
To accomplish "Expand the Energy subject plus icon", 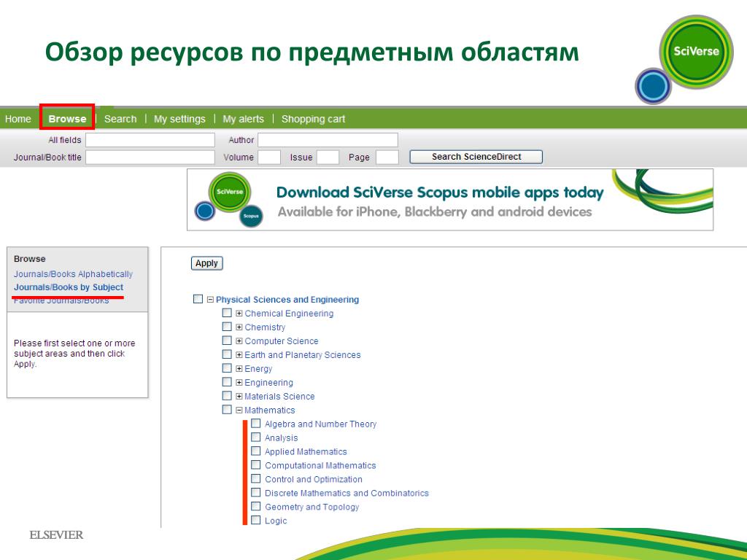I will (x=239, y=368).
